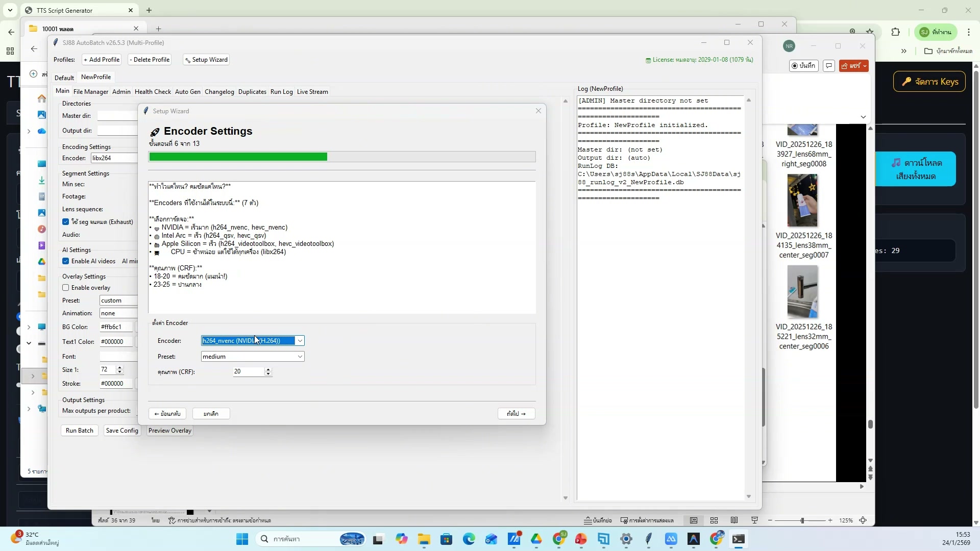980x551 pixels.
Task: Click the บันทึก save icon at top right
Action: coord(803,66)
